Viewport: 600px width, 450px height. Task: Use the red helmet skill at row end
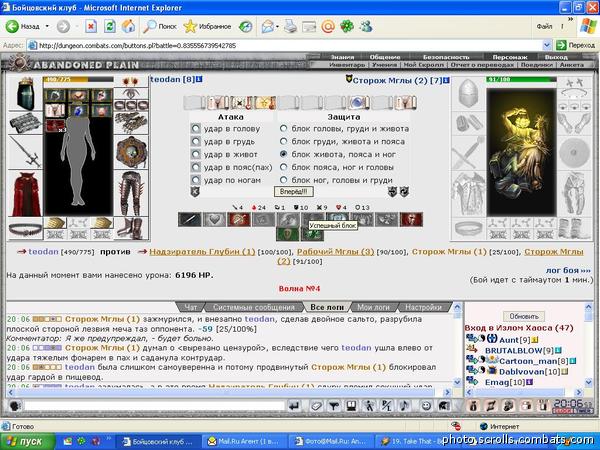[411, 220]
